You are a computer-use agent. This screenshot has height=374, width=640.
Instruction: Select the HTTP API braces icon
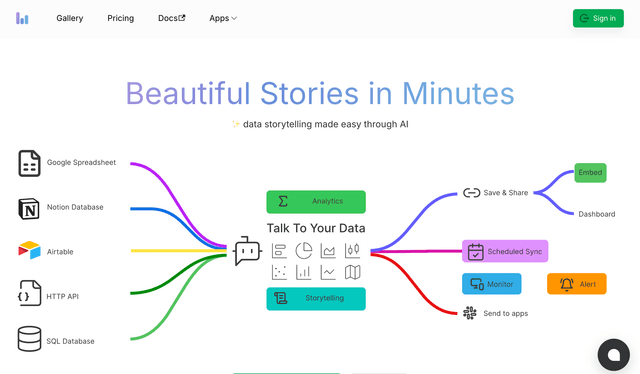coord(29,293)
